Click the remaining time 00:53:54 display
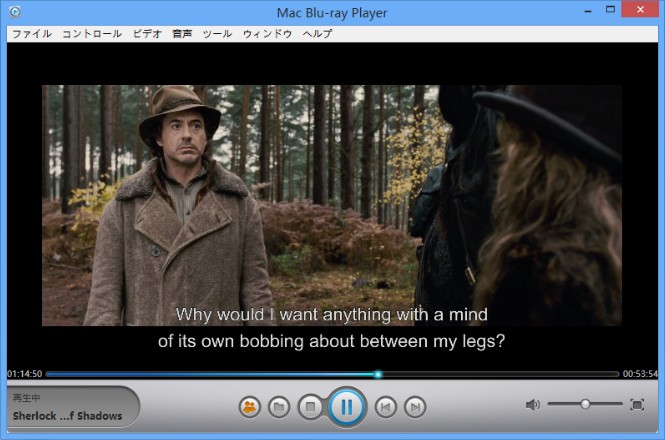Screen dimensions: 665x440 640,374
